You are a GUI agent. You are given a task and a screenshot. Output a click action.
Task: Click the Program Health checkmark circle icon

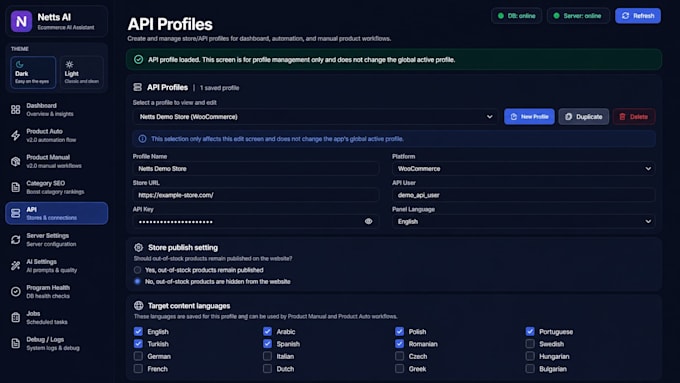pos(16,291)
